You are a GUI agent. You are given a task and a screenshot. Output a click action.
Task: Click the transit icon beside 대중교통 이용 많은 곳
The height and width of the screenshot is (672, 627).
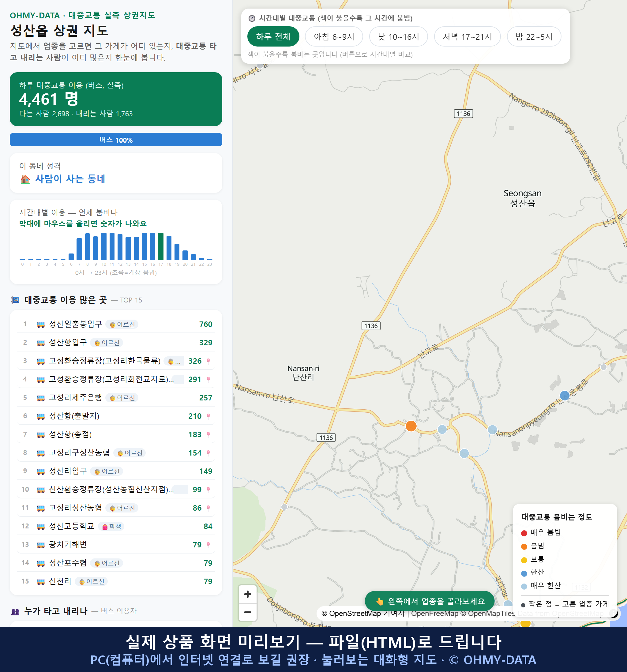coord(15,300)
